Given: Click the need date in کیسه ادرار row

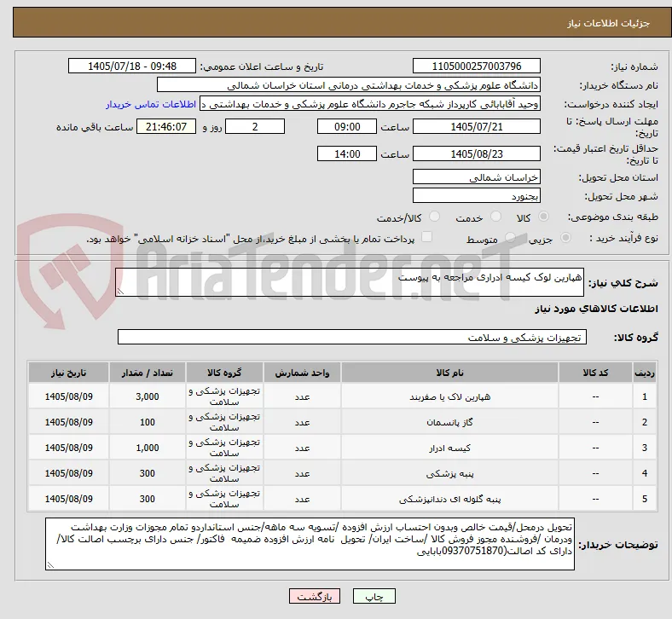Looking at the screenshot, I should (x=68, y=448).
